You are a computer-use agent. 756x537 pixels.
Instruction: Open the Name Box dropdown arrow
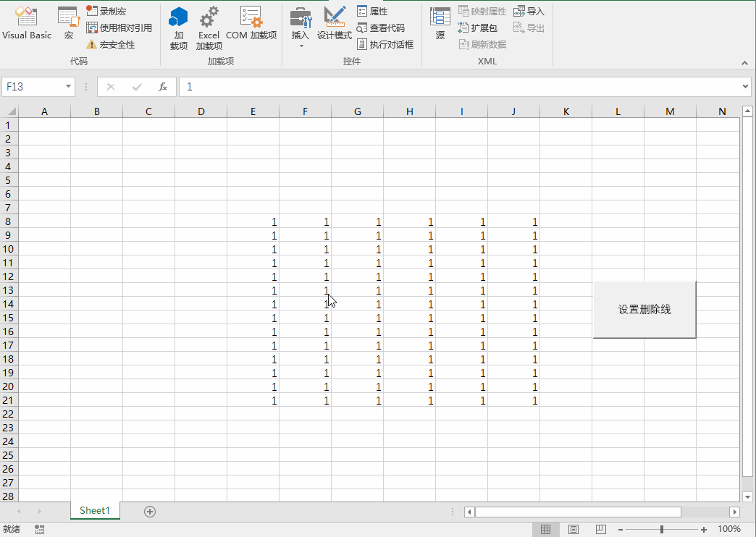pos(69,87)
